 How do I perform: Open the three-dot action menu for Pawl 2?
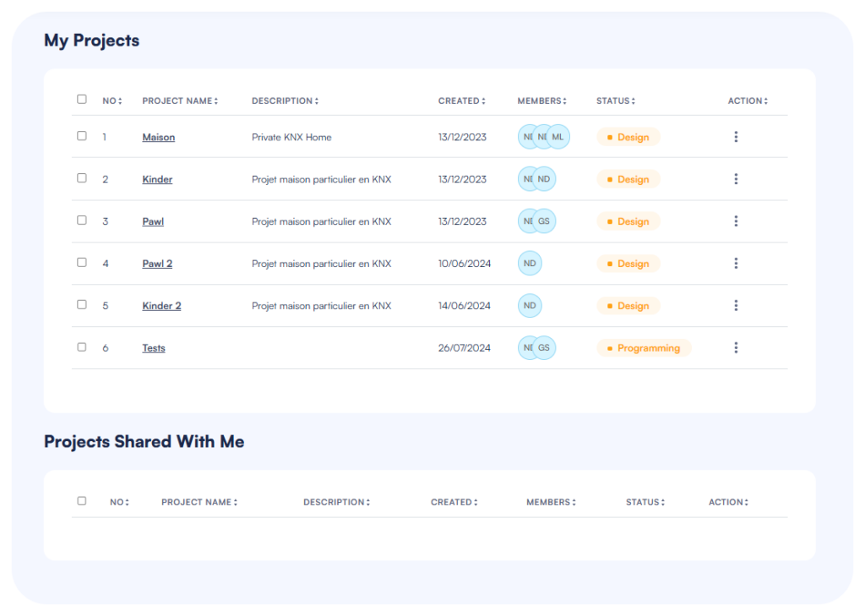[x=736, y=264]
